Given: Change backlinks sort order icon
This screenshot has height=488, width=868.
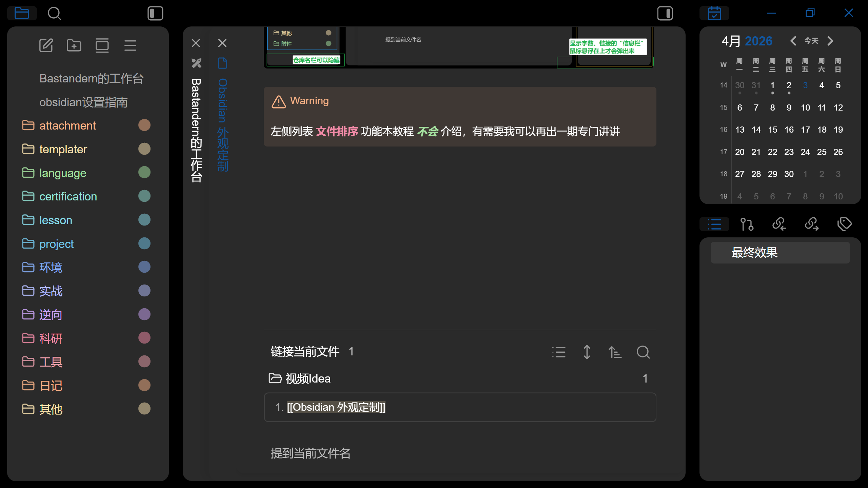Looking at the screenshot, I should pos(615,352).
